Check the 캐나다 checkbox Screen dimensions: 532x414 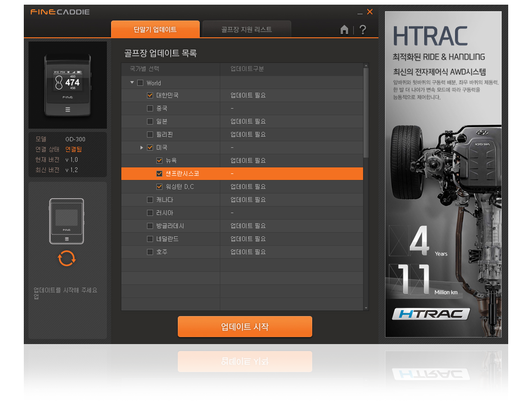pyautogui.click(x=150, y=200)
